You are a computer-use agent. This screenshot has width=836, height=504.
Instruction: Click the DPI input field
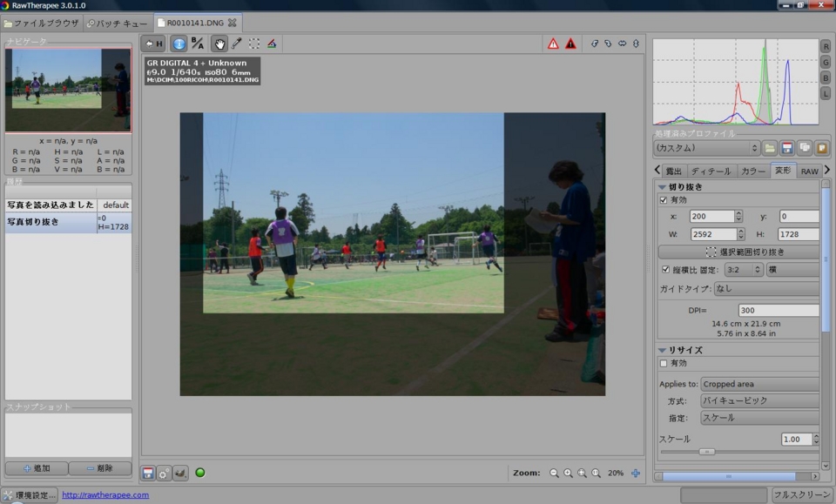pyautogui.click(x=779, y=310)
